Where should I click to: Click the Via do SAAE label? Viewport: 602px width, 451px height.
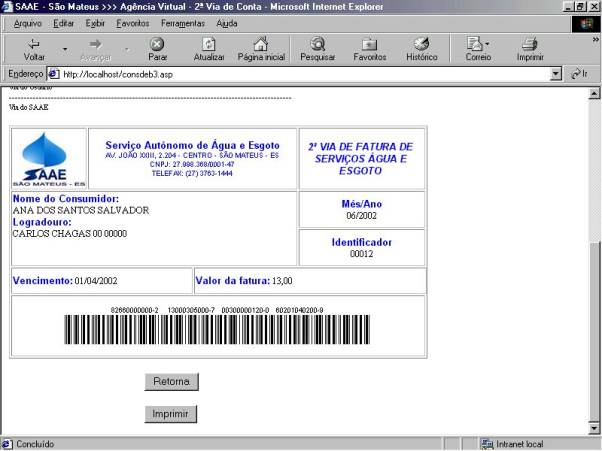[29, 107]
